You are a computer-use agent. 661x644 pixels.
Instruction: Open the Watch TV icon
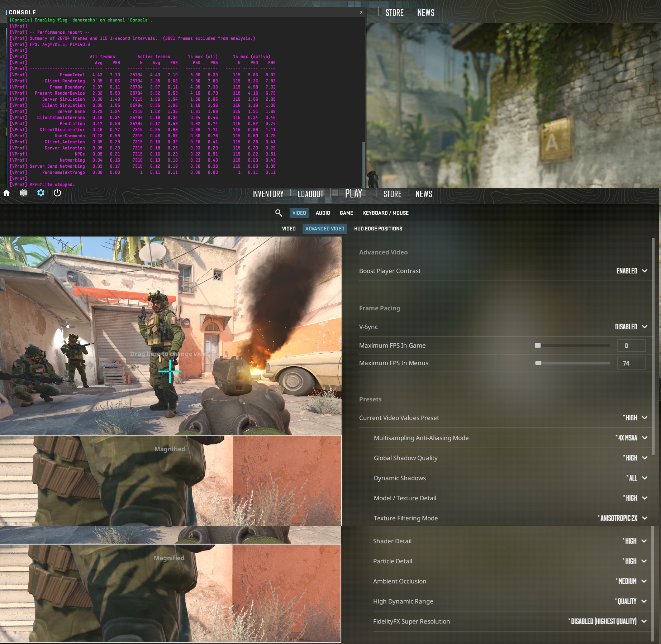pyautogui.click(x=24, y=193)
